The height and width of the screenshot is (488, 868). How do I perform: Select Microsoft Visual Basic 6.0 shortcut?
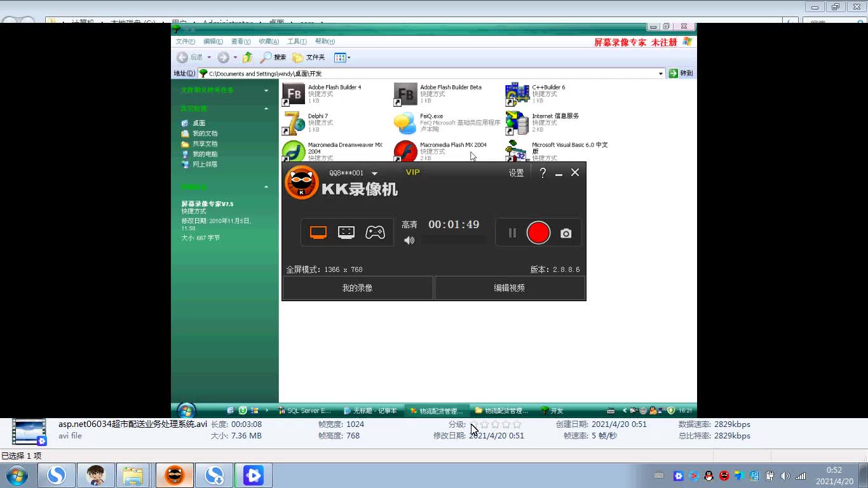point(557,151)
